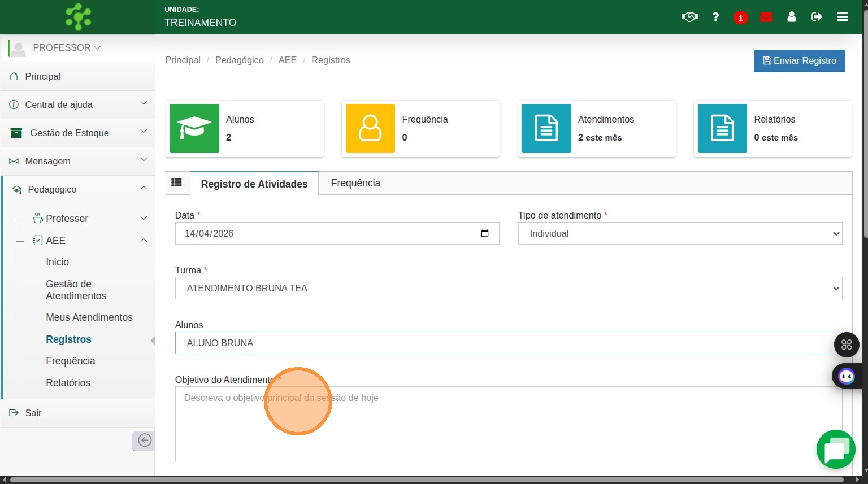Image resolution: width=868 pixels, height=484 pixels.
Task: Collapse the AEE submenu
Action: tap(144, 241)
